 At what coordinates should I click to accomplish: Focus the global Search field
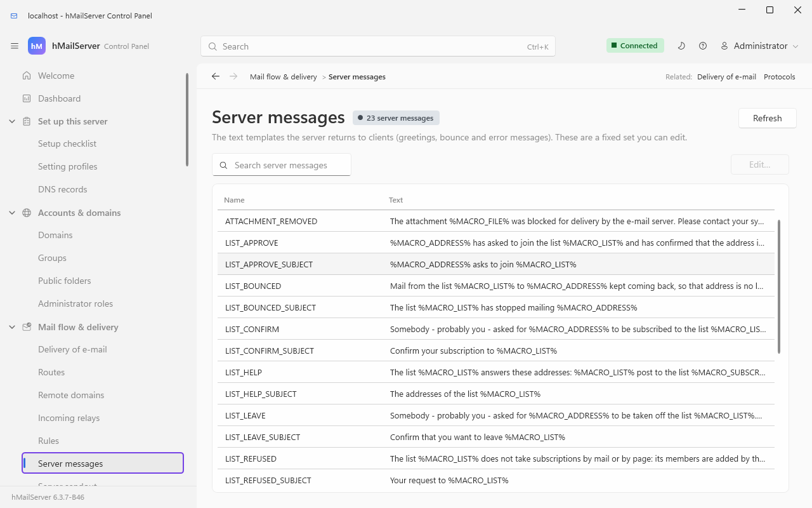378,46
